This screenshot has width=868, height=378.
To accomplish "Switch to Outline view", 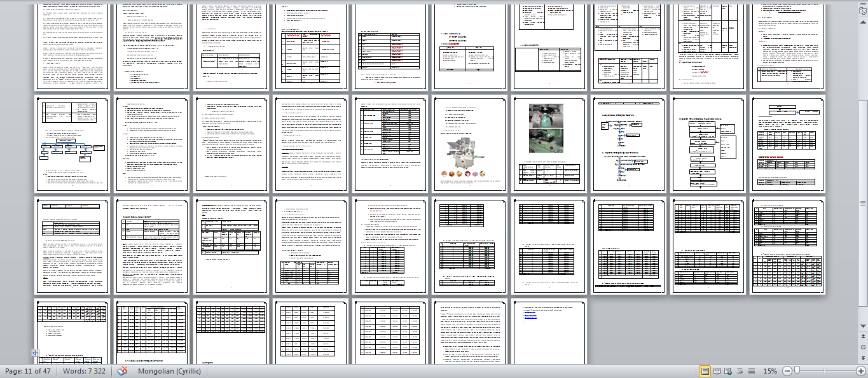I will click(740, 370).
